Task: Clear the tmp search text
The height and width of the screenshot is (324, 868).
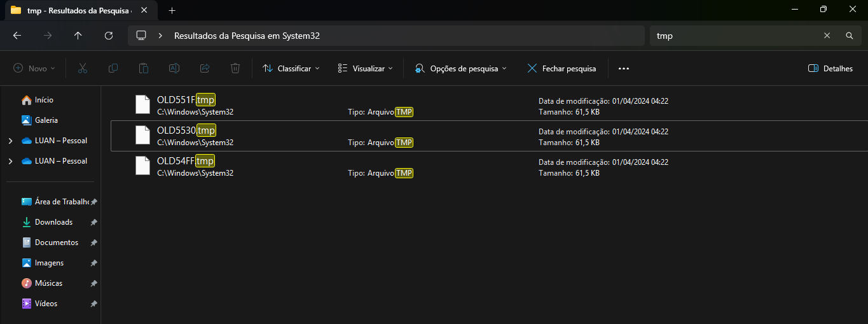Action: (x=827, y=36)
